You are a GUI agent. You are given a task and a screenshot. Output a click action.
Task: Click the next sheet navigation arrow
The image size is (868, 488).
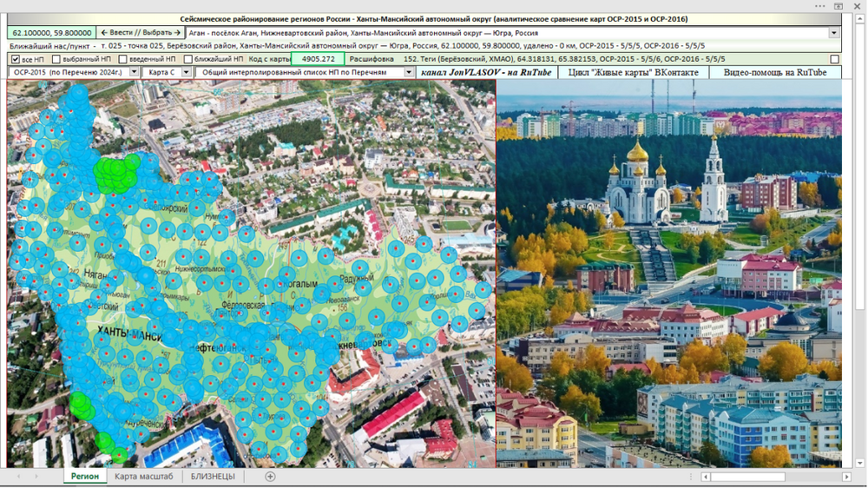(36, 477)
